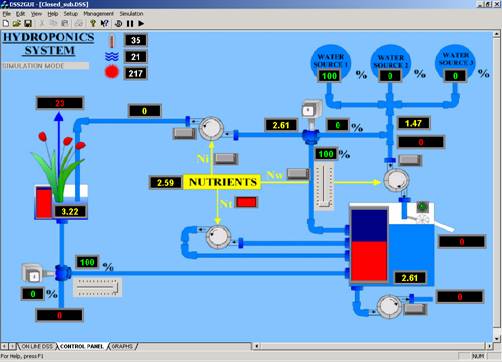Open the Management menu

98,14
